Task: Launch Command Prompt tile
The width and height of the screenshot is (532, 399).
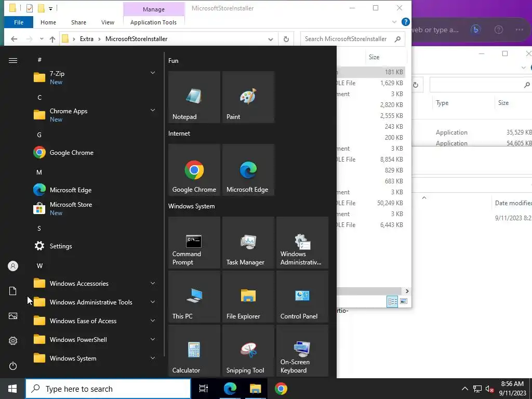Action: click(194, 243)
